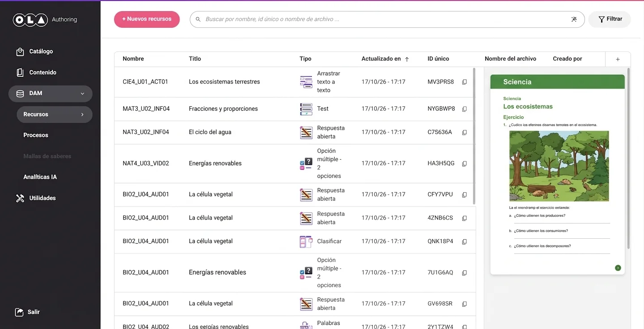Copy the unique ID MV3PRS8

pyautogui.click(x=465, y=82)
